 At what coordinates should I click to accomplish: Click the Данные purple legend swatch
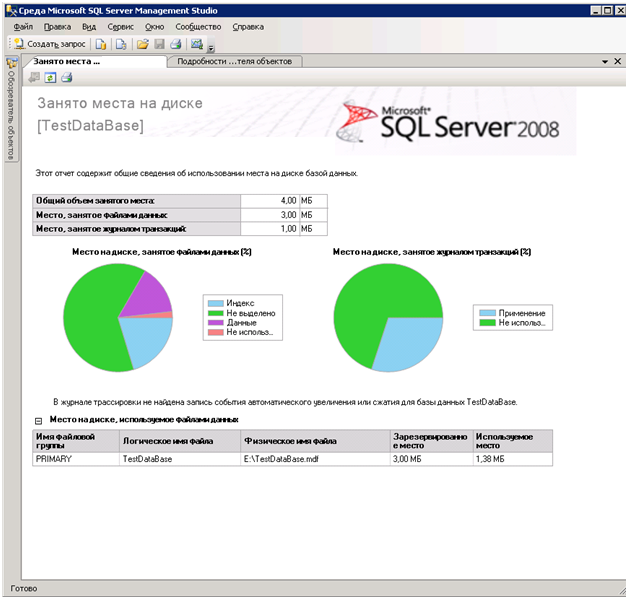[x=215, y=323]
